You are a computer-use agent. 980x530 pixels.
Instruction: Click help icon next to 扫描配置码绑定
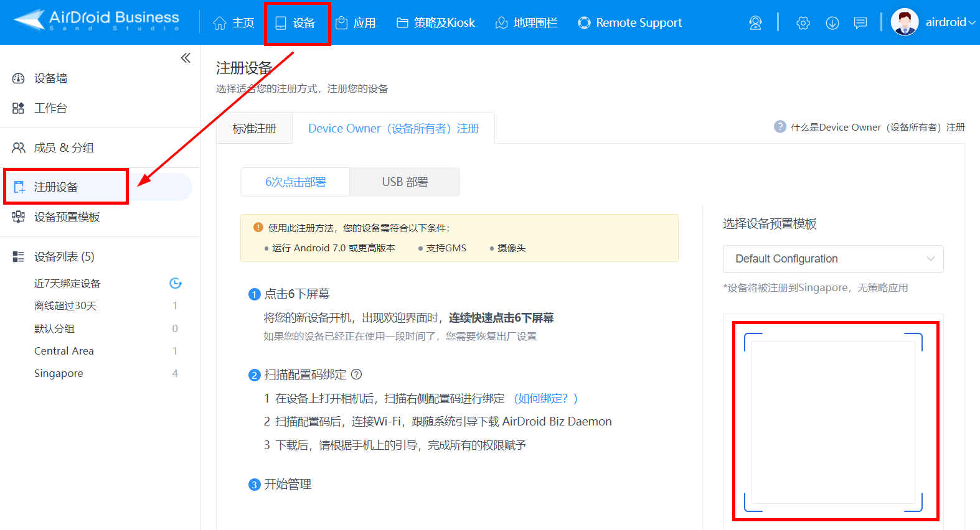tap(357, 374)
